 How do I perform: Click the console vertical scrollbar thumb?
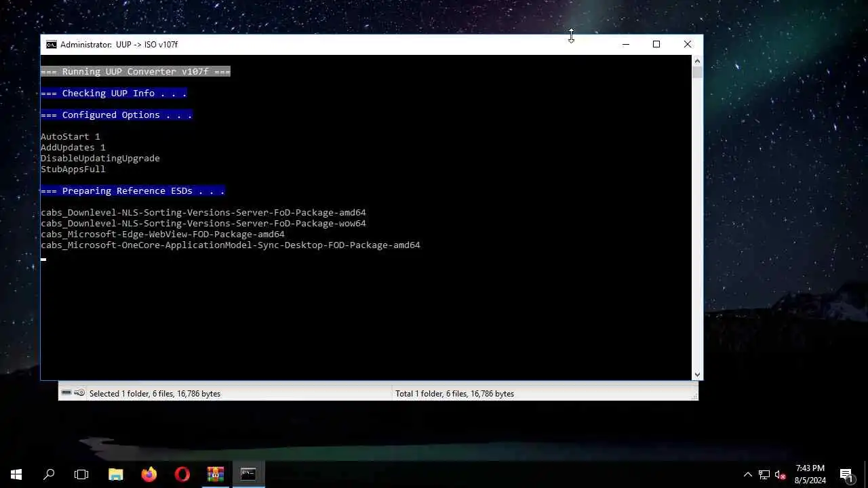pyautogui.click(x=697, y=72)
